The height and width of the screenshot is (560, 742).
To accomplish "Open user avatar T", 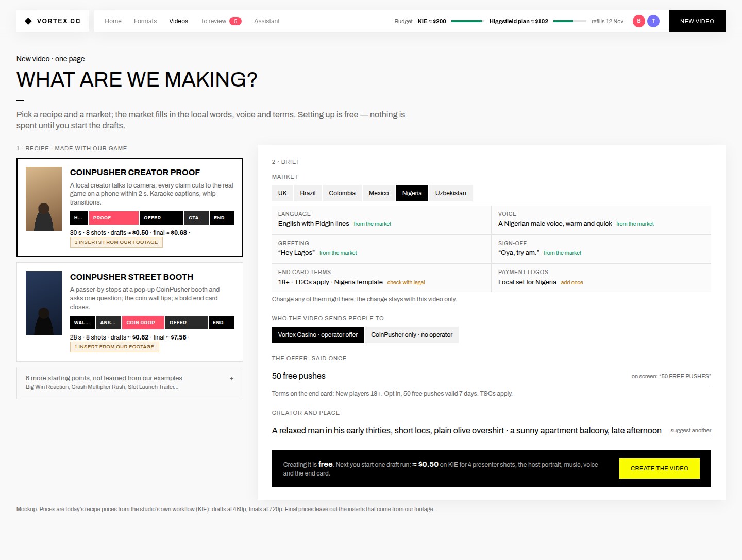I will coord(653,21).
